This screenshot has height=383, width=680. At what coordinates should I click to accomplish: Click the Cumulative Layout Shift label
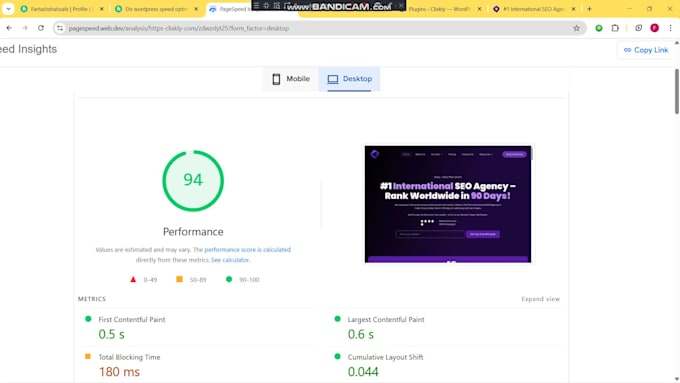pyautogui.click(x=386, y=357)
